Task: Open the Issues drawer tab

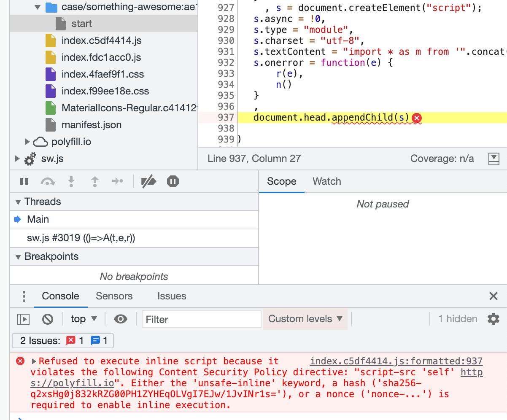Action: point(172,296)
